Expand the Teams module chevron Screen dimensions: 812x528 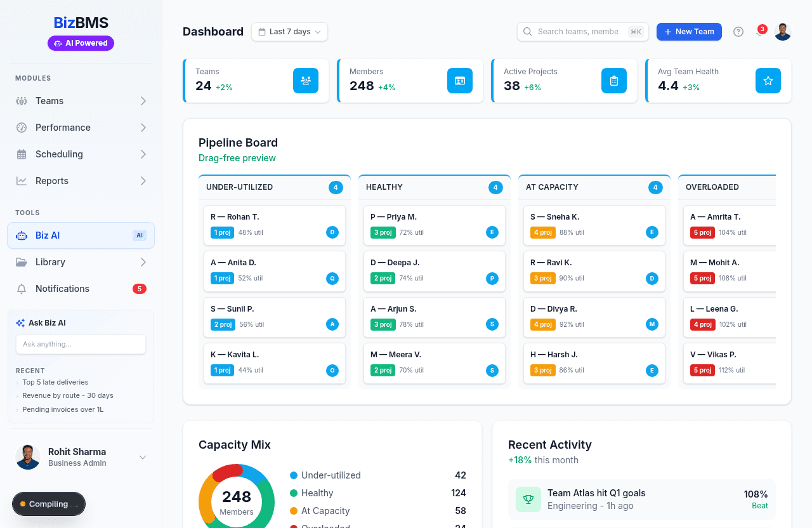[143, 101]
